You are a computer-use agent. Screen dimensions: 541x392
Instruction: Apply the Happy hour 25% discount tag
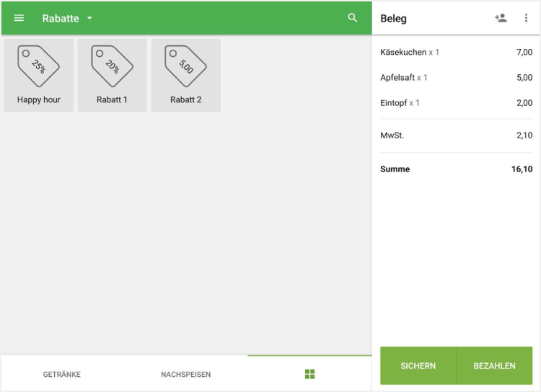[x=39, y=67]
